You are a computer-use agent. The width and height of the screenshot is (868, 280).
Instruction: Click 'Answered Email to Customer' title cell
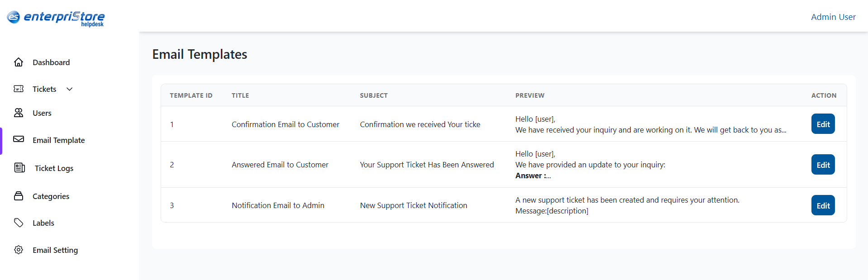click(280, 165)
